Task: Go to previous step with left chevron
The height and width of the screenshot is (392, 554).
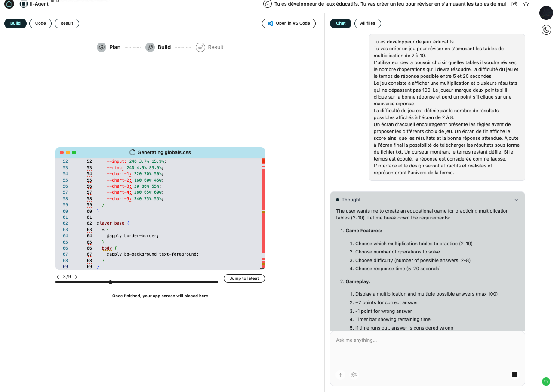Action: point(58,277)
